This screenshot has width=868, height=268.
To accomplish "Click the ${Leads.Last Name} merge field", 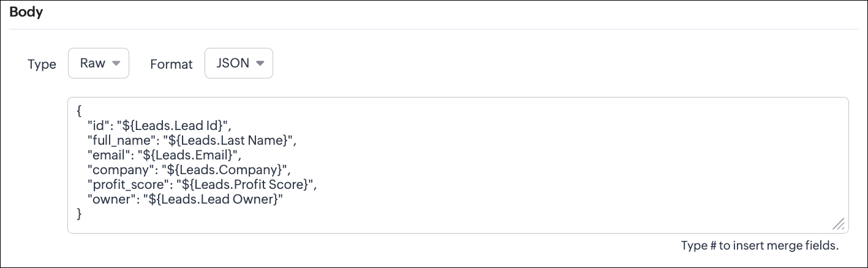I will tap(226, 140).
